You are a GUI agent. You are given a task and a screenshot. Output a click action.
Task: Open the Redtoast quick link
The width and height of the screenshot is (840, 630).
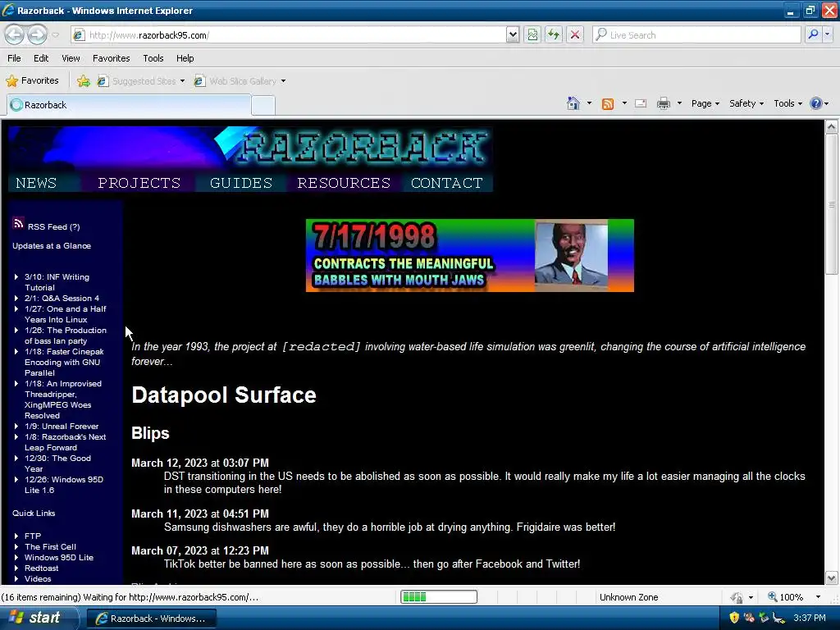pos(41,568)
